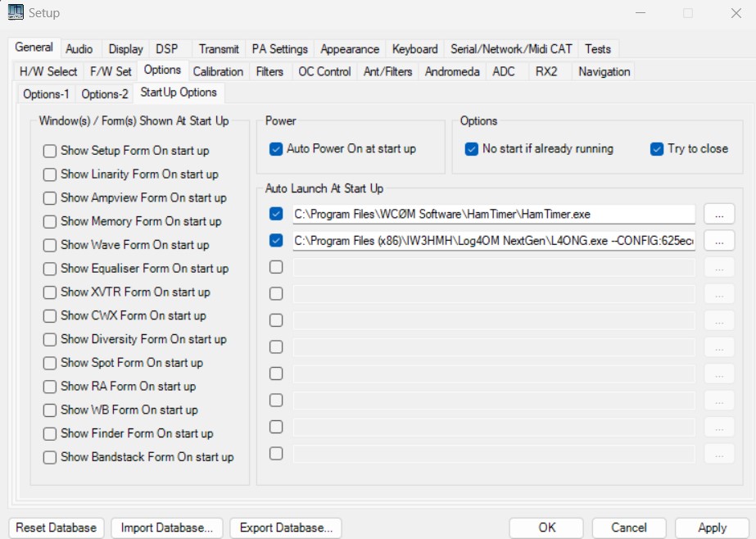Disable the Try to close option
Screen dimensions: 756x539
(657, 149)
